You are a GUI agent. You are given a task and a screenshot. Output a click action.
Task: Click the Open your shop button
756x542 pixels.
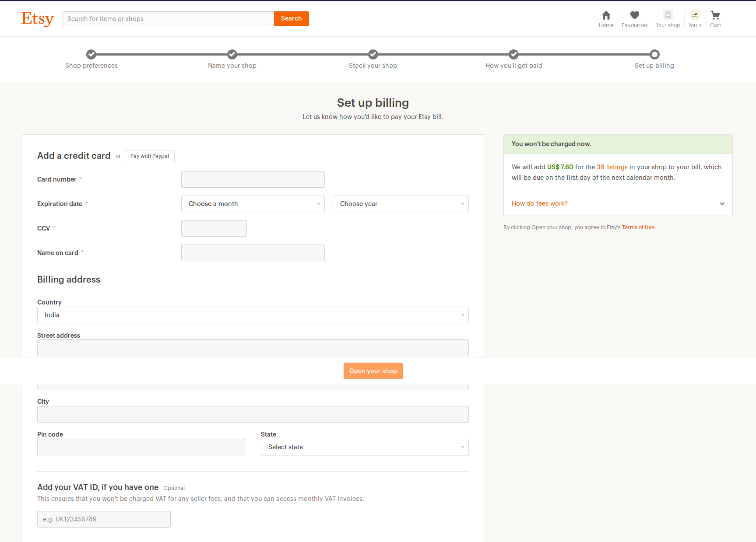pos(373,371)
